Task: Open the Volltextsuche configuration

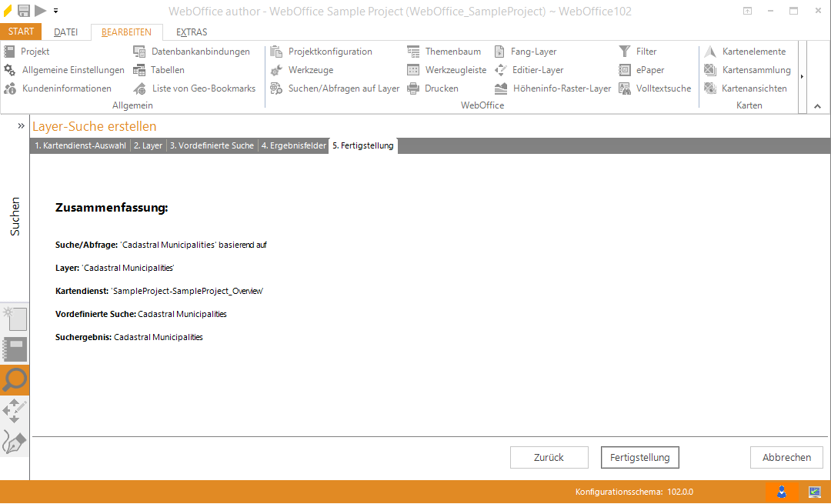Action: point(655,88)
